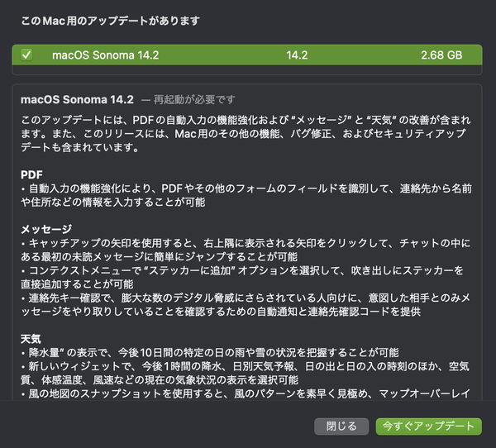Image resolution: width=496 pixels, height=448 pixels.
Task: Click the PDF section heading
Action: pos(31,174)
